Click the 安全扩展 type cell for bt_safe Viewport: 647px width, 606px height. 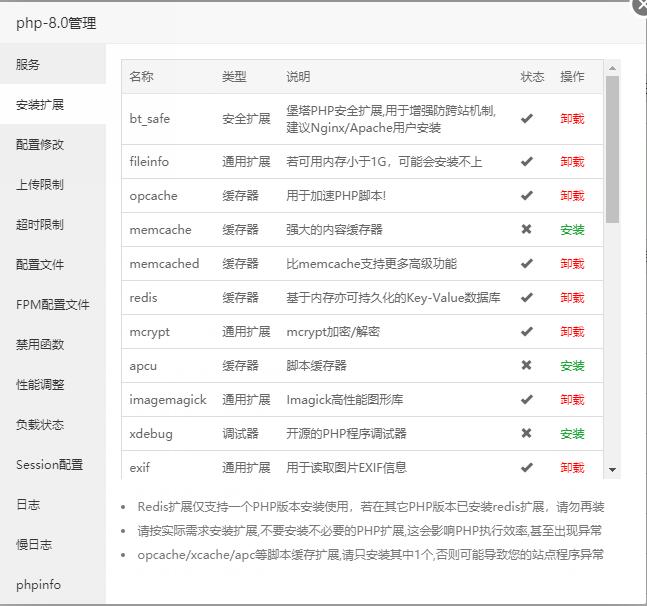246,119
